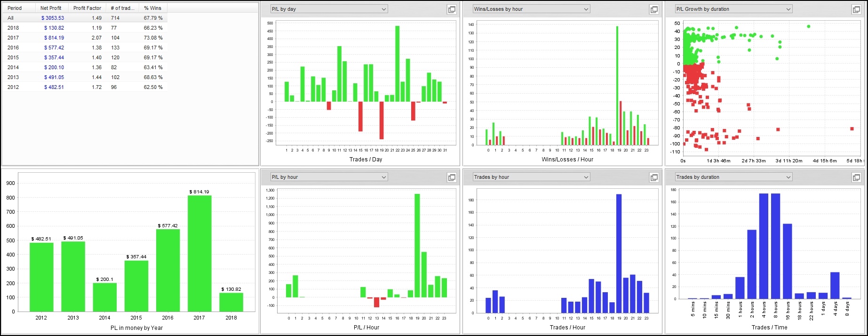The height and width of the screenshot is (336, 868).
Task: Click the % Wins column header
Action: [152, 8]
